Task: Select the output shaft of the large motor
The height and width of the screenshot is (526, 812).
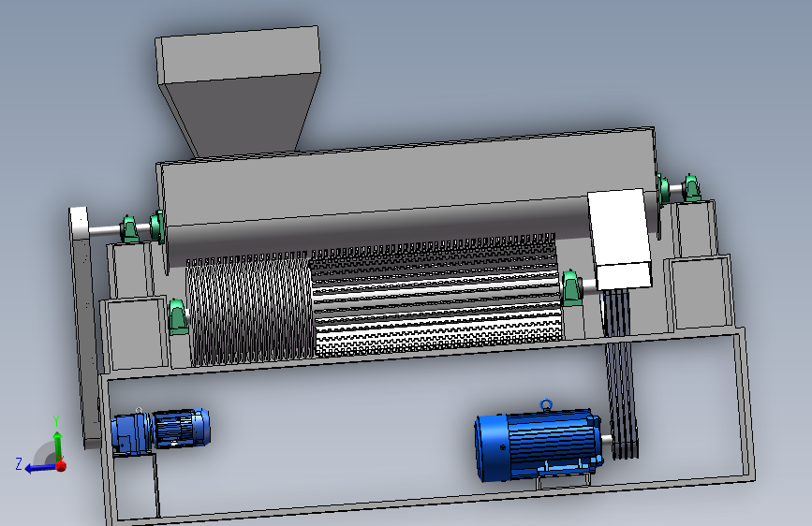Action: (607, 441)
